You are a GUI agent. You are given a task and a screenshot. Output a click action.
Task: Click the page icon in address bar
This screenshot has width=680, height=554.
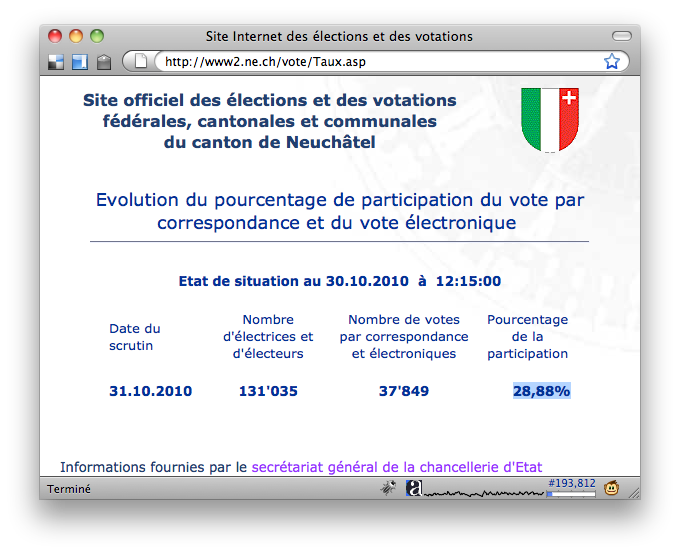coord(141,61)
